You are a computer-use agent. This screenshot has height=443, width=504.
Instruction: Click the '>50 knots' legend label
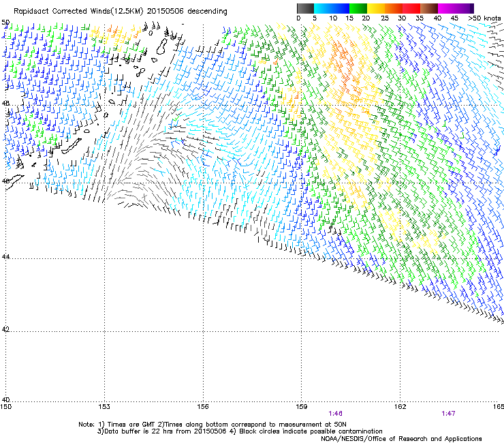pyautogui.click(x=484, y=18)
